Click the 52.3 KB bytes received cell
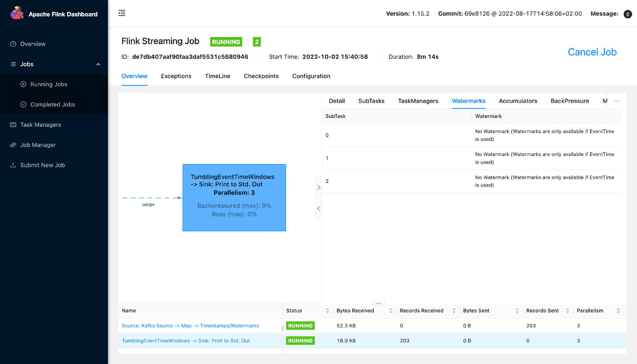The height and width of the screenshot is (364, 637). (346, 326)
